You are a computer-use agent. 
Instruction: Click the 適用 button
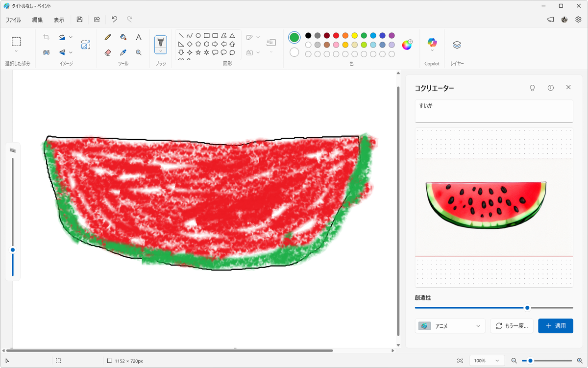coord(555,326)
